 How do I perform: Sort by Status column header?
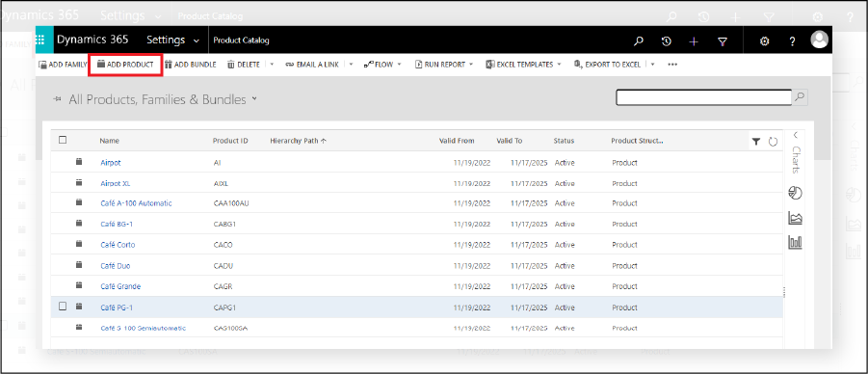coord(564,141)
